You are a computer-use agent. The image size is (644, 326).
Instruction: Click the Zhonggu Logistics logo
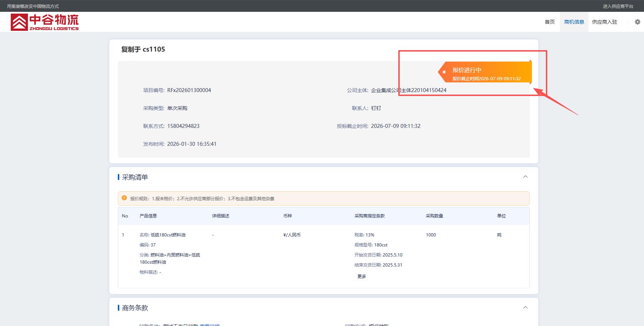(x=45, y=22)
